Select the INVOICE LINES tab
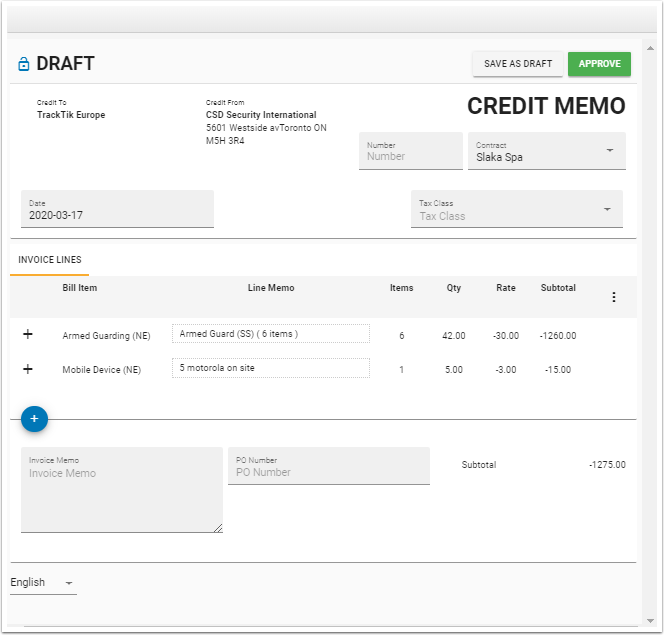Viewport: 664px width, 635px height. [50, 260]
